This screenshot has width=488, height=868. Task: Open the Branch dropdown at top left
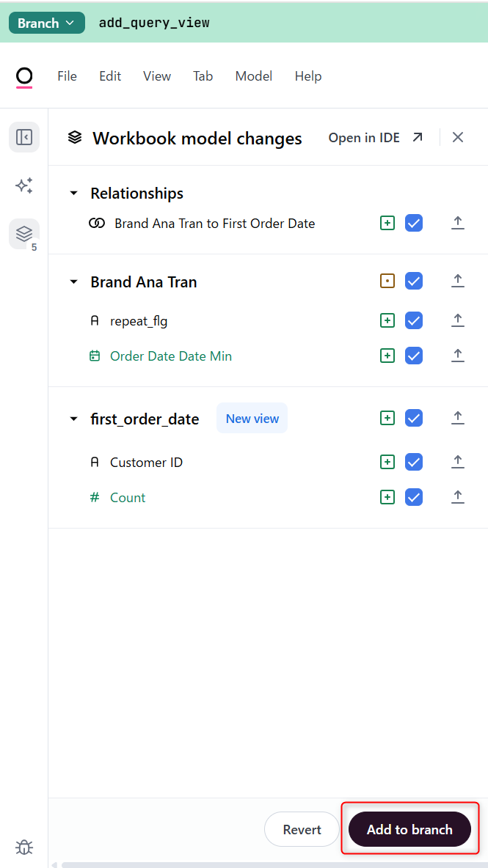46,23
